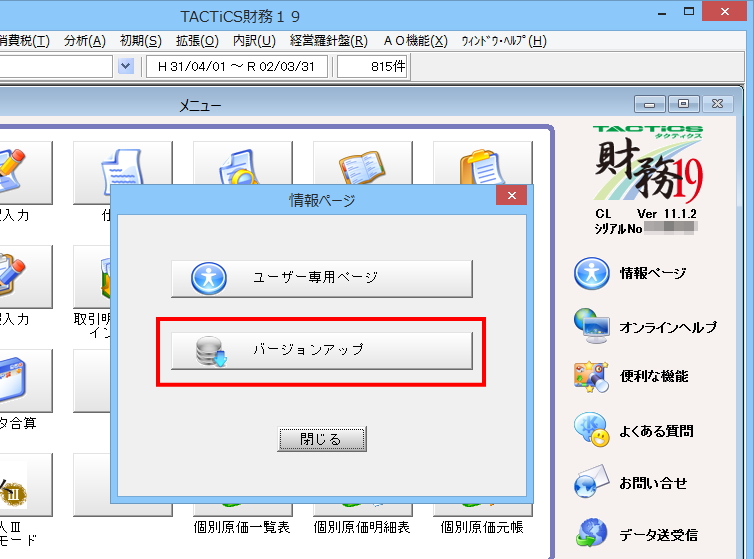
Task: Open the 内訳(U) menu
Action: 254,41
